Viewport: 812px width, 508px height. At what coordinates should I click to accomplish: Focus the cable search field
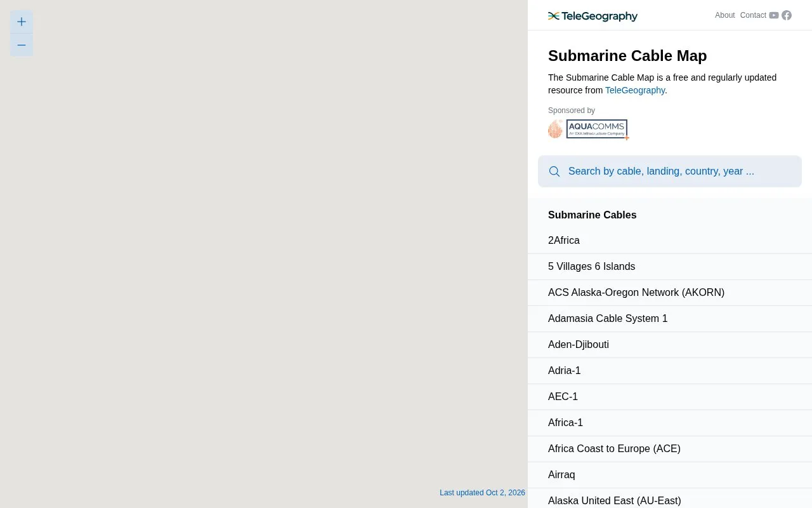pyautogui.click(x=670, y=171)
